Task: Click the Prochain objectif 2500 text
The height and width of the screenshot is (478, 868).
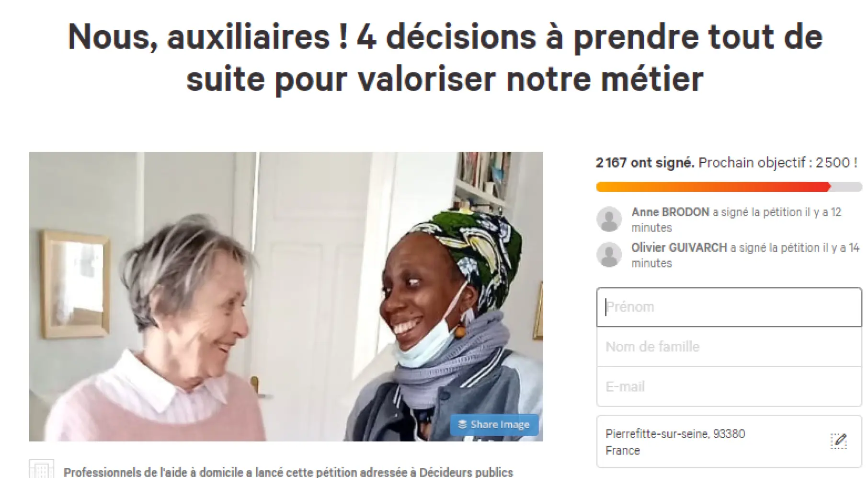Action: (778, 163)
